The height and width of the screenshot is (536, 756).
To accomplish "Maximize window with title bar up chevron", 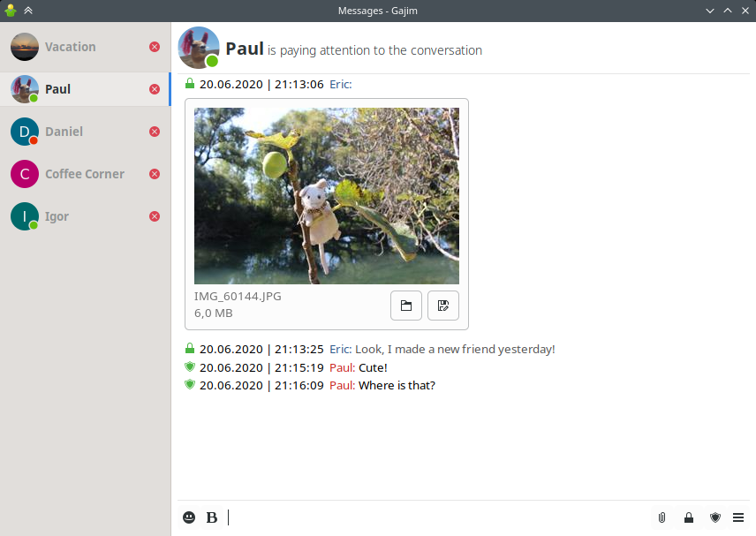I will point(728,11).
